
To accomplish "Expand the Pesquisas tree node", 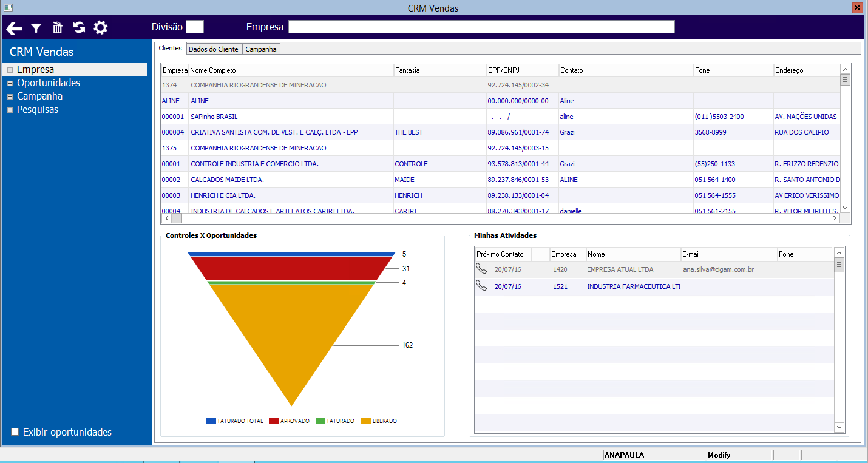I will 10,110.
